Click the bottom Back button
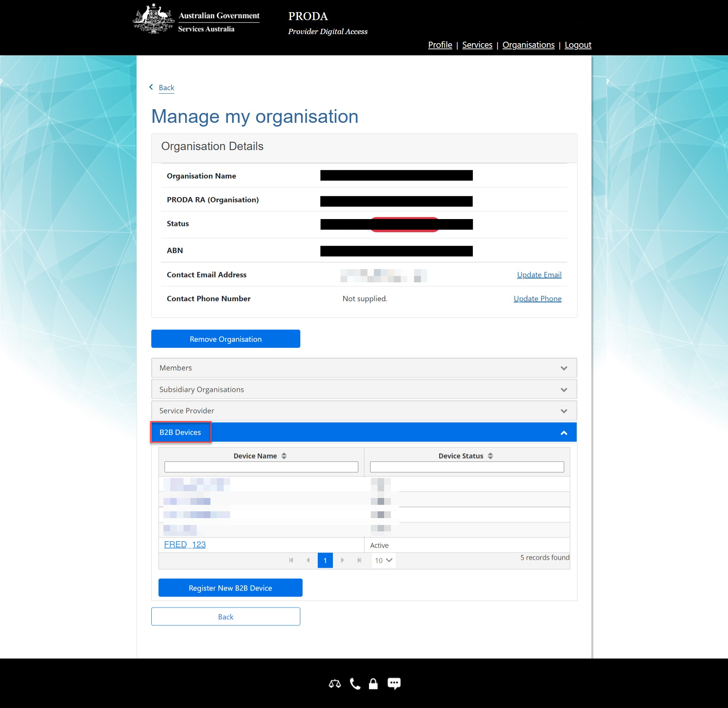 [226, 617]
